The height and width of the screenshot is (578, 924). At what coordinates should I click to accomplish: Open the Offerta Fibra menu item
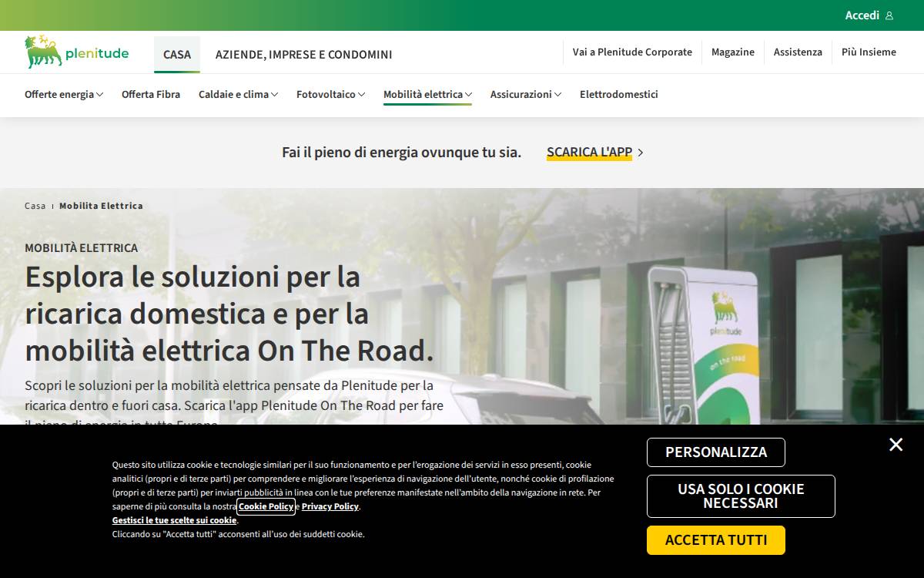click(x=151, y=94)
